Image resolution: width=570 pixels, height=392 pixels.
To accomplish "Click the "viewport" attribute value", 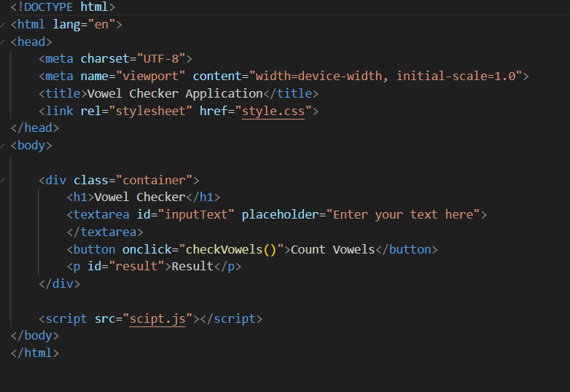I will [x=150, y=77].
